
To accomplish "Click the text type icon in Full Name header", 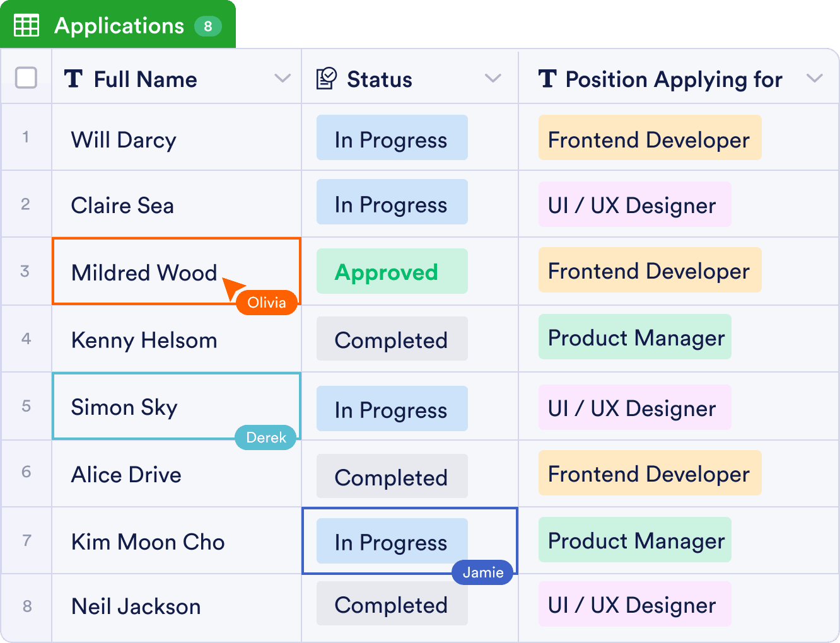I will coord(73,79).
